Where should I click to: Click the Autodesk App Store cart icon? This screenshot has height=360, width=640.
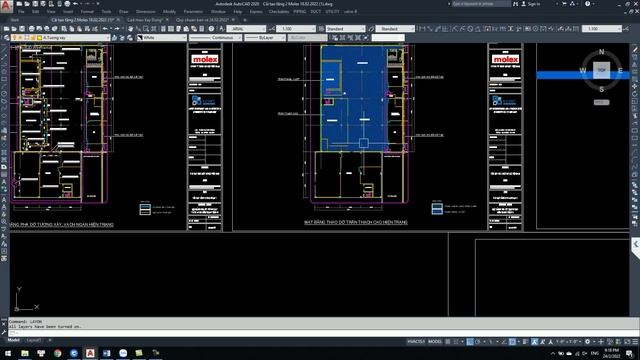point(564,4)
